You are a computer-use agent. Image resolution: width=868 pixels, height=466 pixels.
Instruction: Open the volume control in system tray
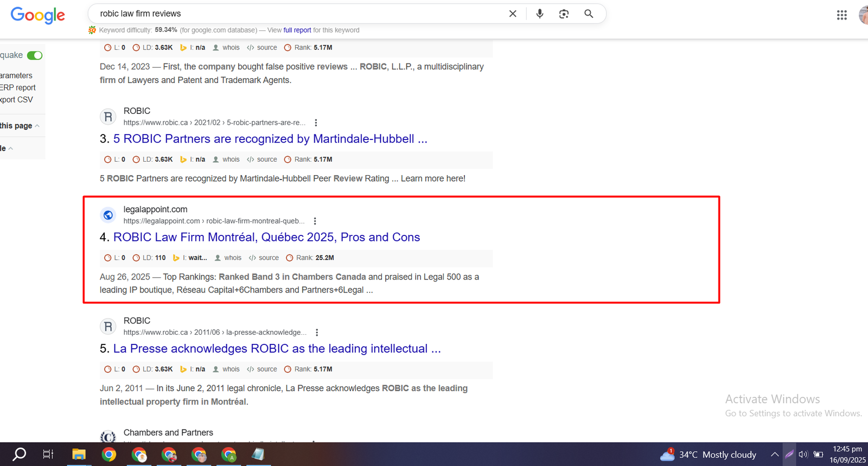point(803,455)
